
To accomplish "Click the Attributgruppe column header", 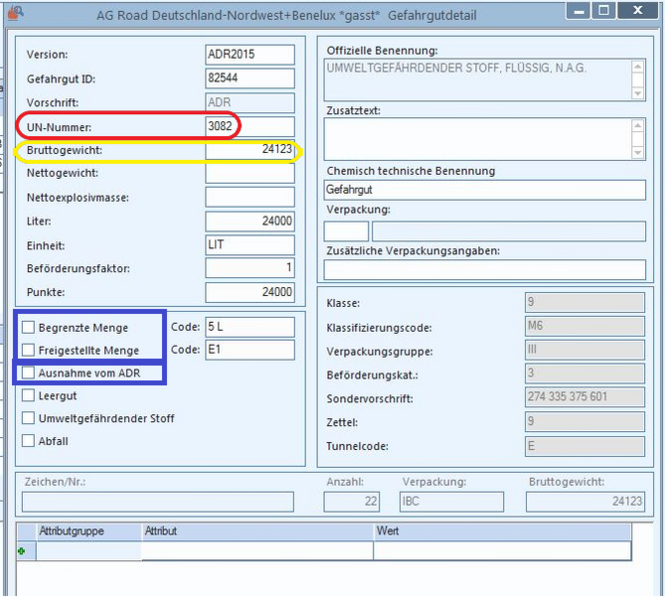I will [x=89, y=532].
